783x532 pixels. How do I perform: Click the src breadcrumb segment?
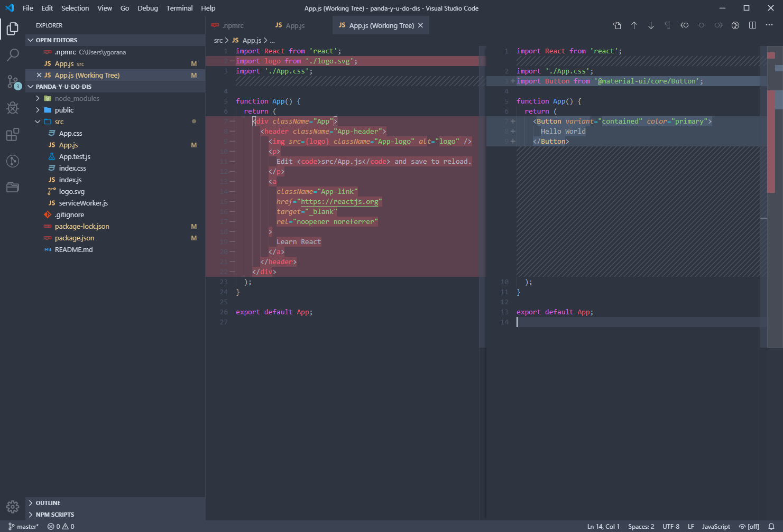tap(218, 40)
